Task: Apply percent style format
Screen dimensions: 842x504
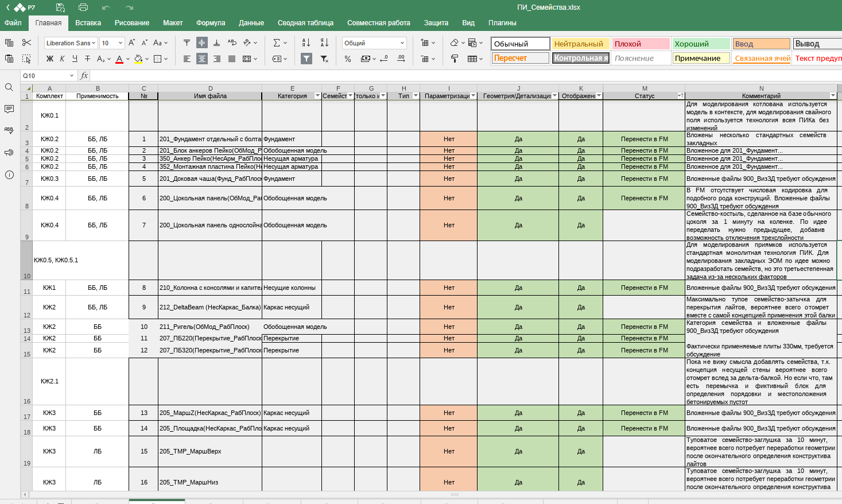Action: click(x=348, y=59)
